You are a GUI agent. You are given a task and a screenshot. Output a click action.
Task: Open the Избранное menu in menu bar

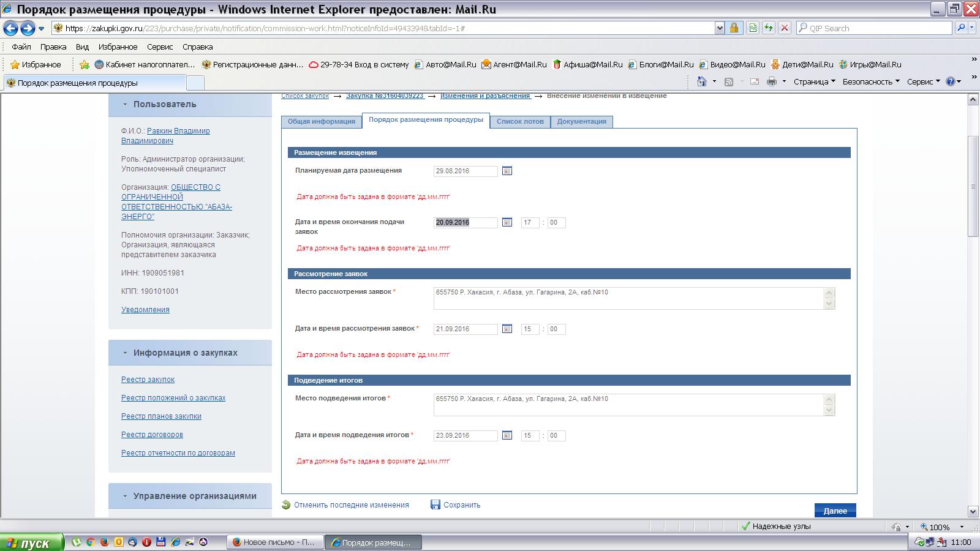tap(118, 47)
